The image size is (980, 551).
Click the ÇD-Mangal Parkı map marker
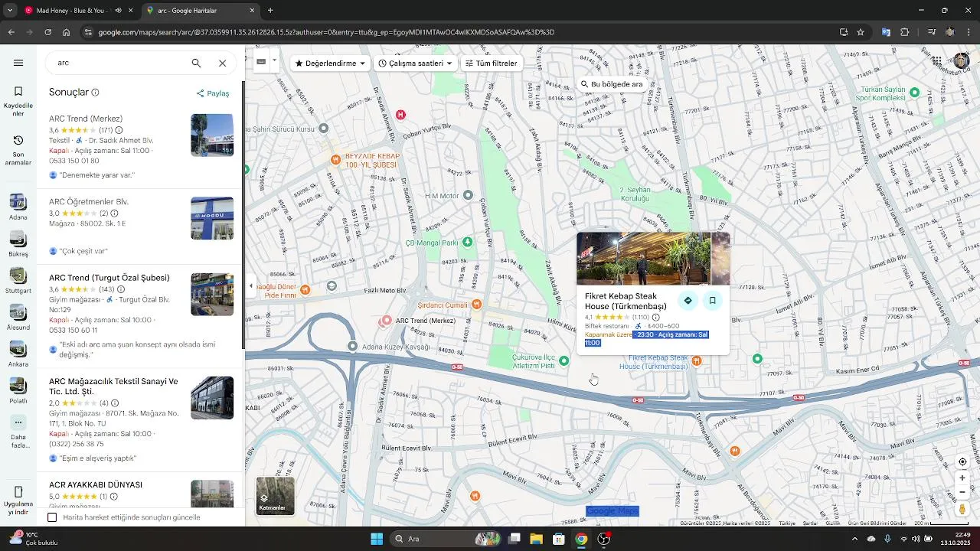point(467,242)
